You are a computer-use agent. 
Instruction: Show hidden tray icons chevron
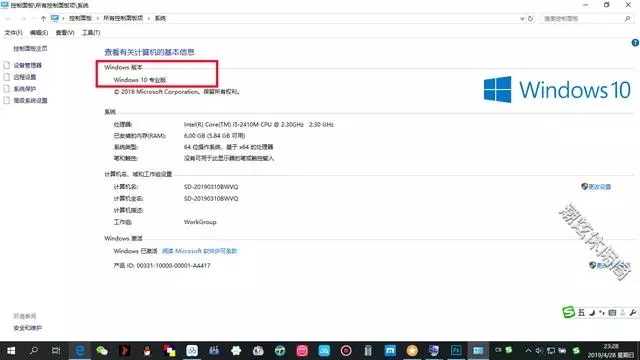pos(529,351)
